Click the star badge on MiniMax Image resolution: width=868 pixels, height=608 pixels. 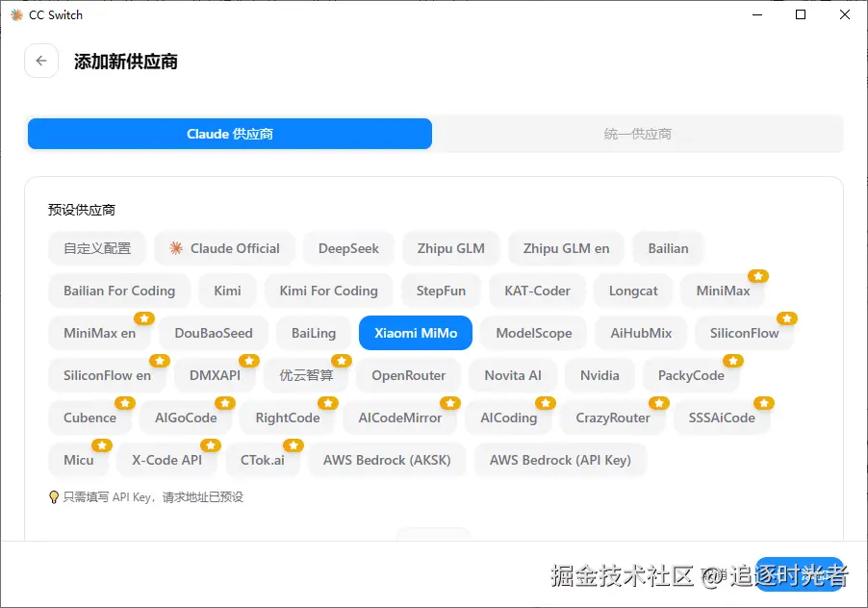758,275
